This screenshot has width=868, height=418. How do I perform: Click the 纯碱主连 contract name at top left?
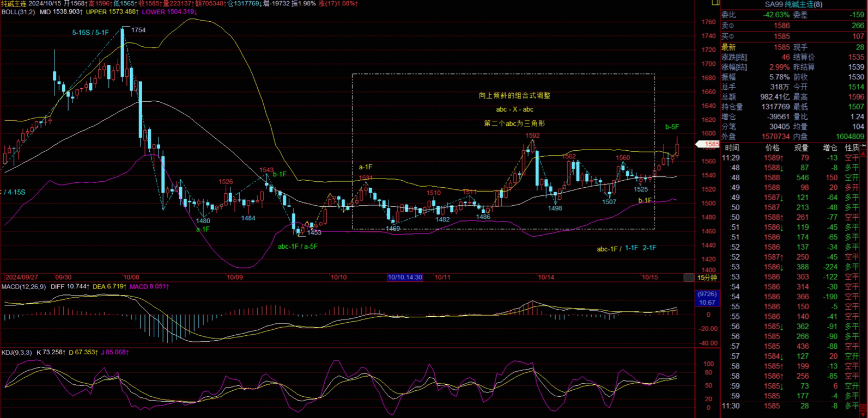(13, 4)
